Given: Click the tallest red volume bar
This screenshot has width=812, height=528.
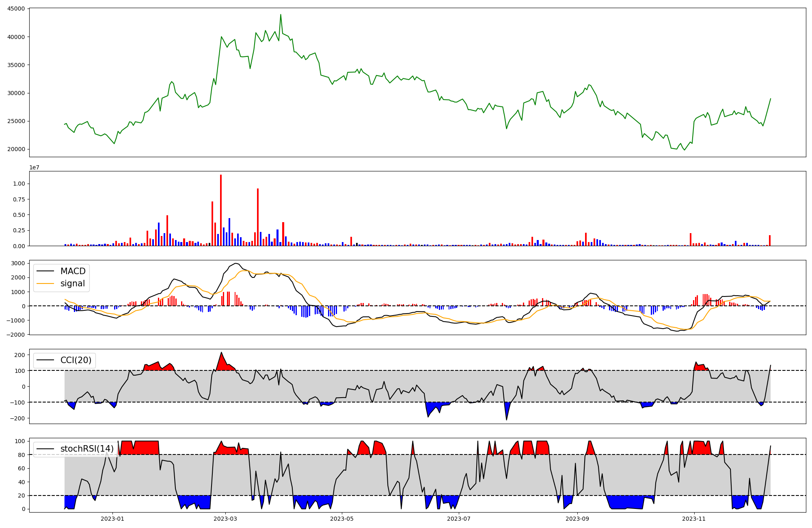Looking at the screenshot, I should click(221, 211).
